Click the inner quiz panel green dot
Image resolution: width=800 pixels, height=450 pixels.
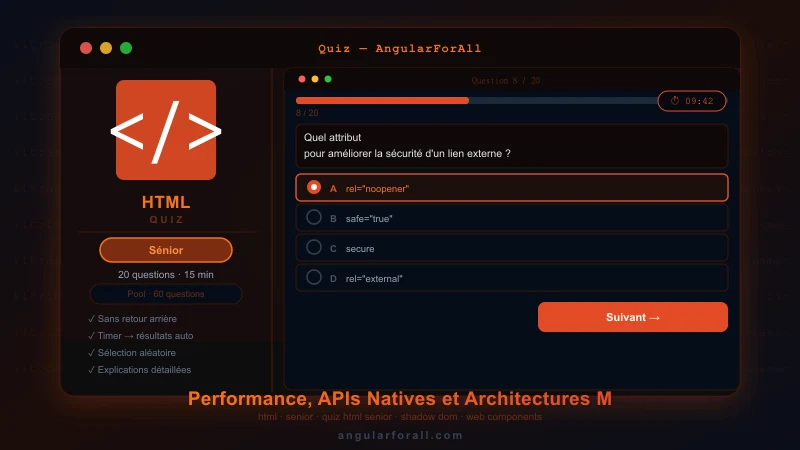(x=328, y=79)
